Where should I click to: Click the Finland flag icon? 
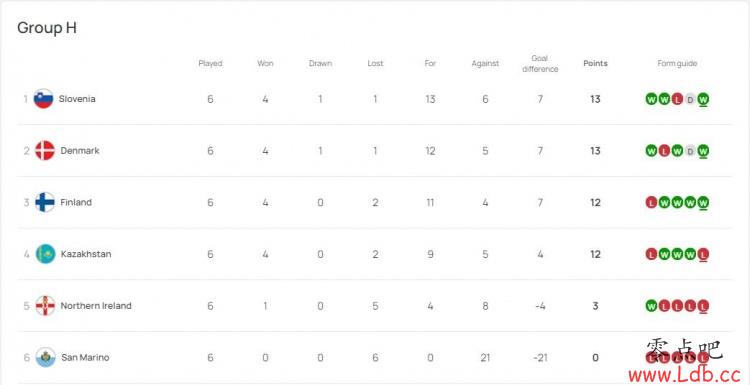point(45,202)
